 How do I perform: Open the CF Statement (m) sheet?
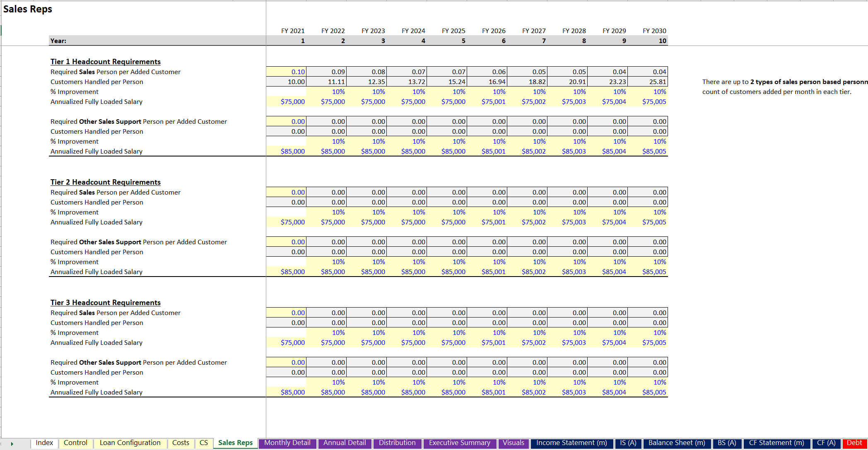[776, 443]
